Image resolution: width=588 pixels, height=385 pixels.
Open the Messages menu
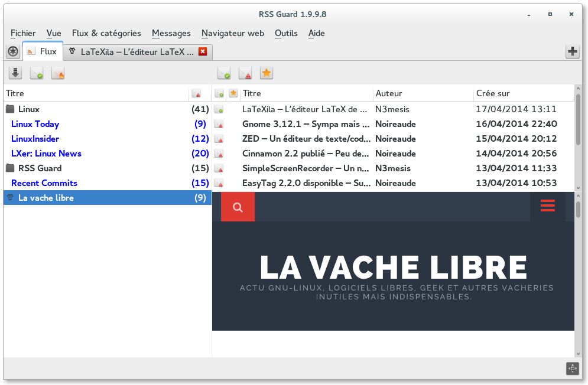tap(171, 33)
